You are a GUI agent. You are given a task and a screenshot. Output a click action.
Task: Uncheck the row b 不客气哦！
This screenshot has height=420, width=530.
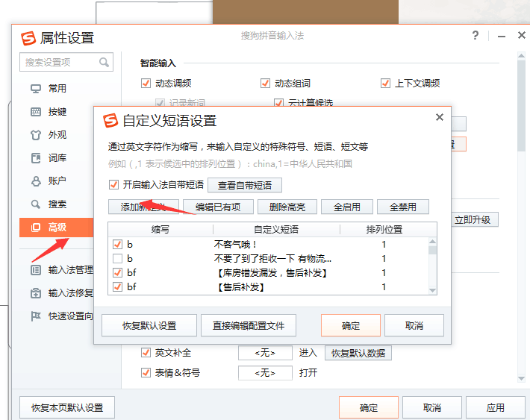pyautogui.click(x=117, y=244)
